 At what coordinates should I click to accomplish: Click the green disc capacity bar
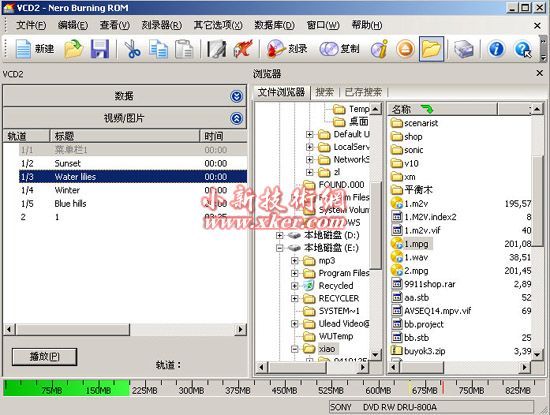67,389
